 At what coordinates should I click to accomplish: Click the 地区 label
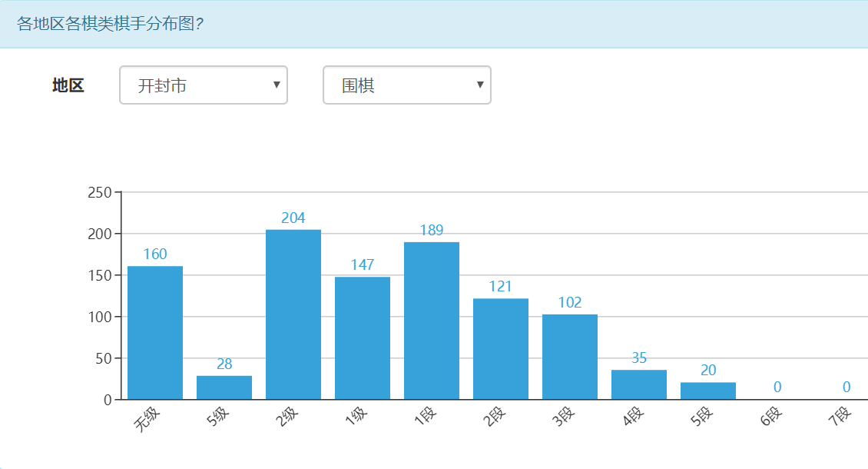coord(68,85)
